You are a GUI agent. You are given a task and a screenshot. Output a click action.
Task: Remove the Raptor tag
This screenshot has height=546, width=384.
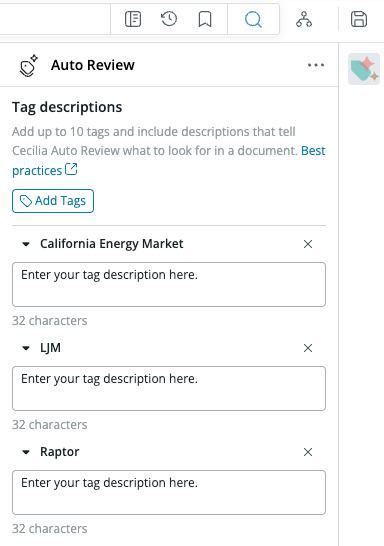[x=308, y=452]
